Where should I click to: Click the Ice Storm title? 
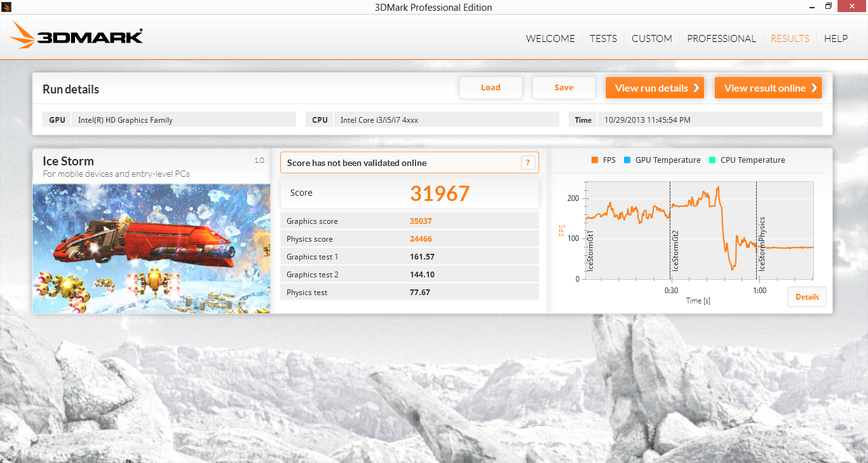click(x=68, y=161)
